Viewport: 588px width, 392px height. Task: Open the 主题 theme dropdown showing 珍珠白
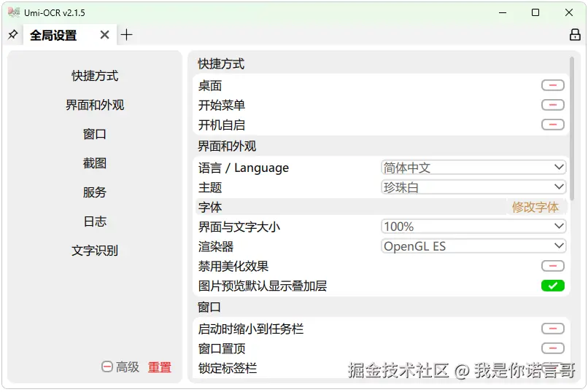pyautogui.click(x=473, y=187)
